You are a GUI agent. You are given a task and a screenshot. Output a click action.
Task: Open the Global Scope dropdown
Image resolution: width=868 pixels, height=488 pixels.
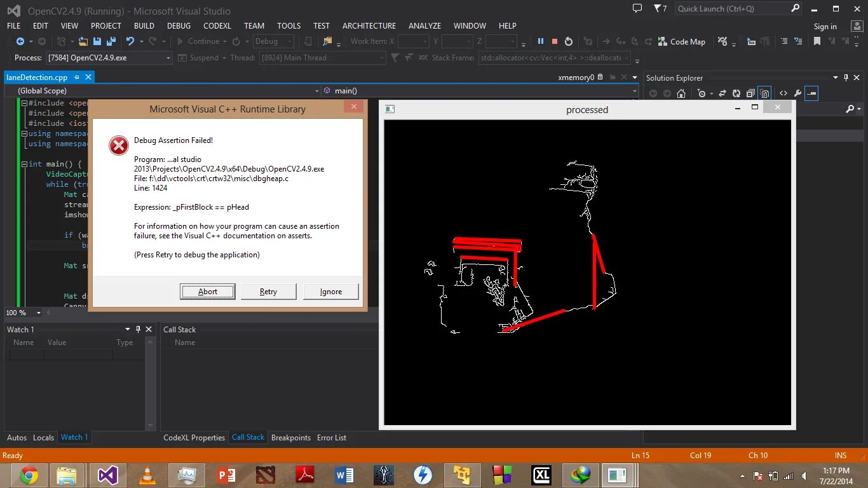[x=316, y=91]
